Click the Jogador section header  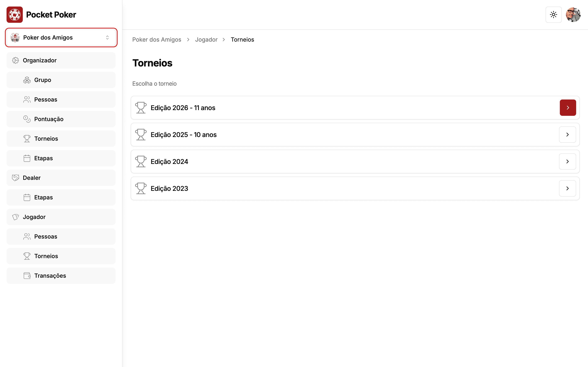pyautogui.click(x=61, y=217)
